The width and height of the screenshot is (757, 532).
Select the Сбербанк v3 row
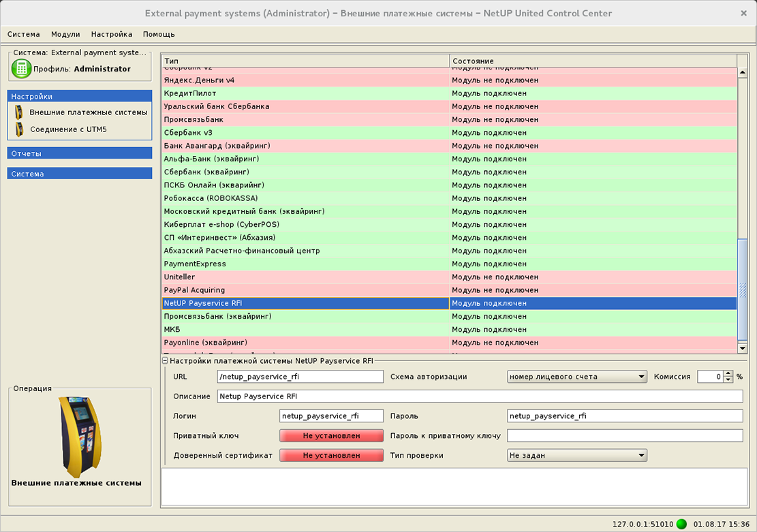coord(450,133)
